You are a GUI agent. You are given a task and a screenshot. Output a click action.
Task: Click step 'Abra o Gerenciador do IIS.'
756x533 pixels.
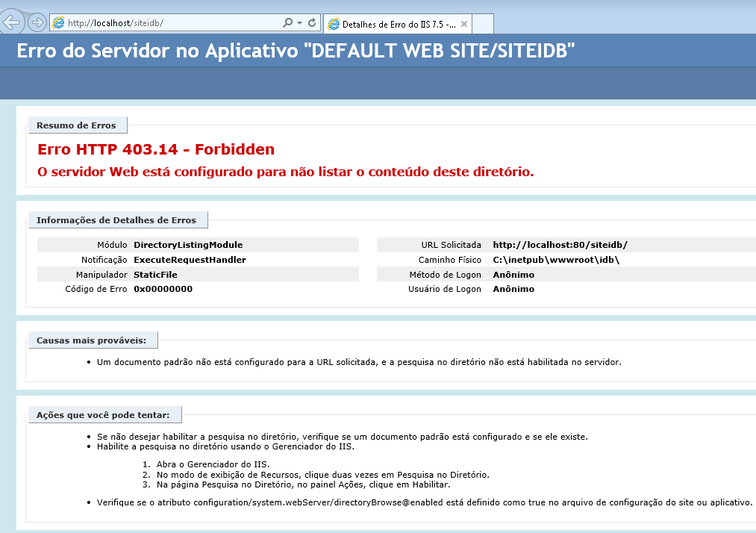(x=213, y=464)
